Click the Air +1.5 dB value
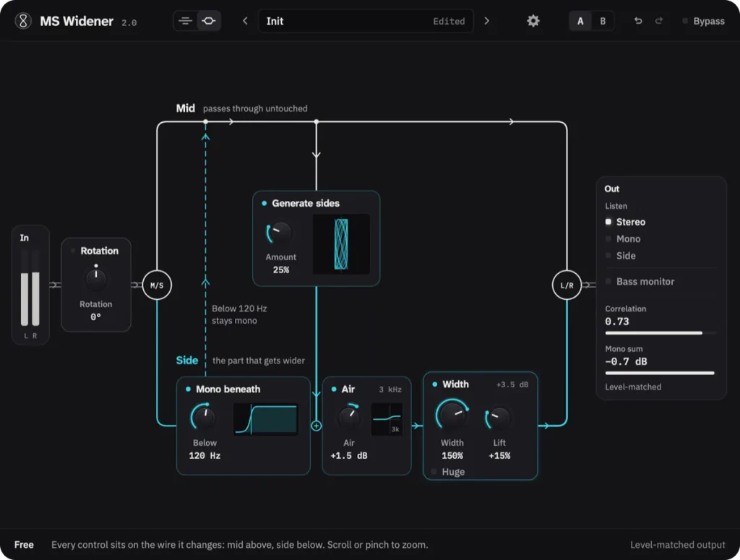This screenshot has width=740, height=560. point(349,456)
